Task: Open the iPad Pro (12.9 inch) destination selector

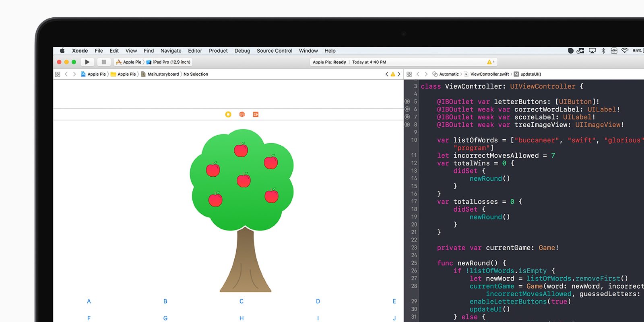Action: [x=169, y=62]
